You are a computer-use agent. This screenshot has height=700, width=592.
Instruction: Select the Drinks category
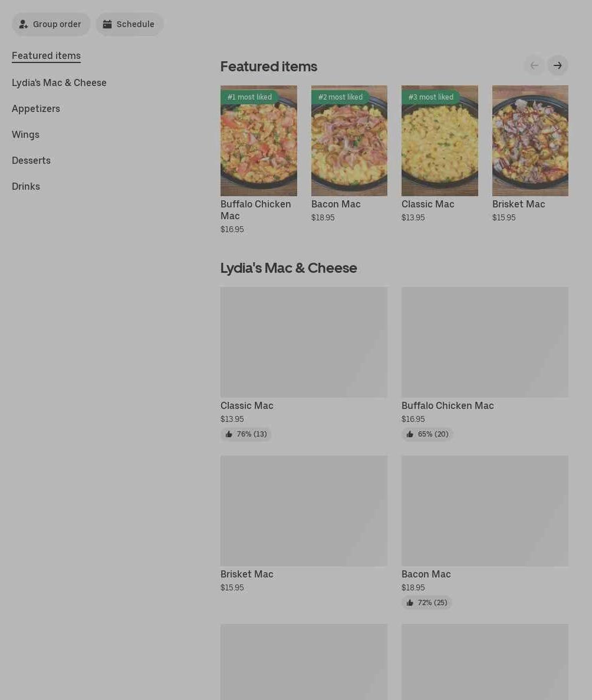[25, 187]
